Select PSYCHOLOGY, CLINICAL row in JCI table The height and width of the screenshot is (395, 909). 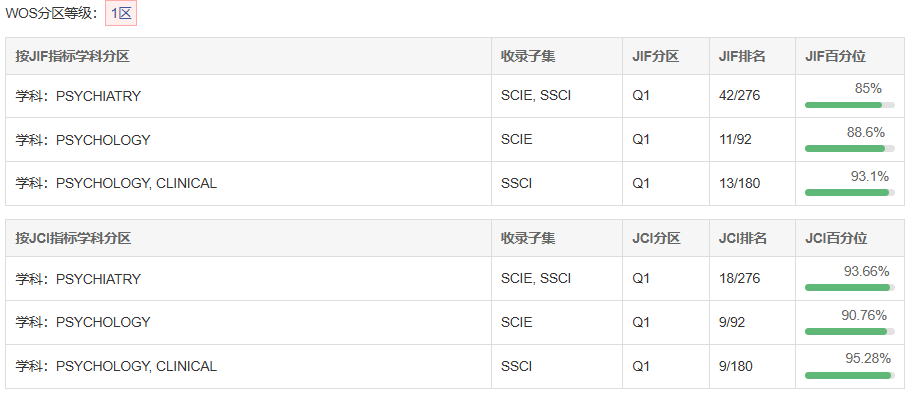pos(455,367)
